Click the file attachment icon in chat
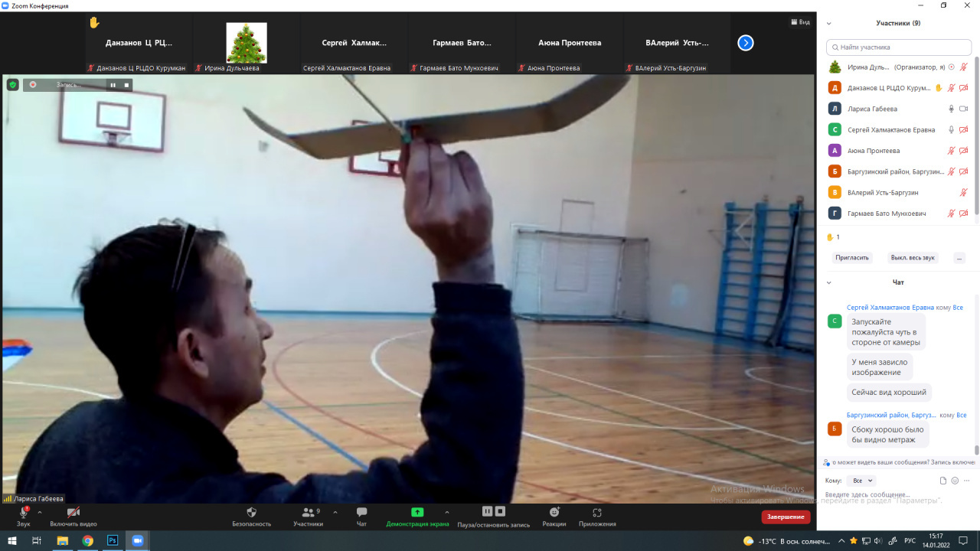The image size is (980, 551). (943, 481)
